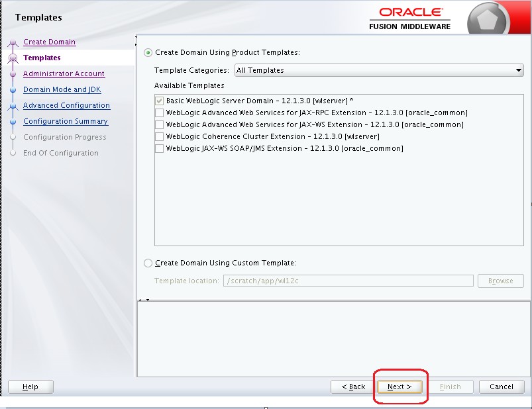Toggle Basic WebLogic Server Domain checkbox
Screen dimensions: 532x409
coord(159,101)
